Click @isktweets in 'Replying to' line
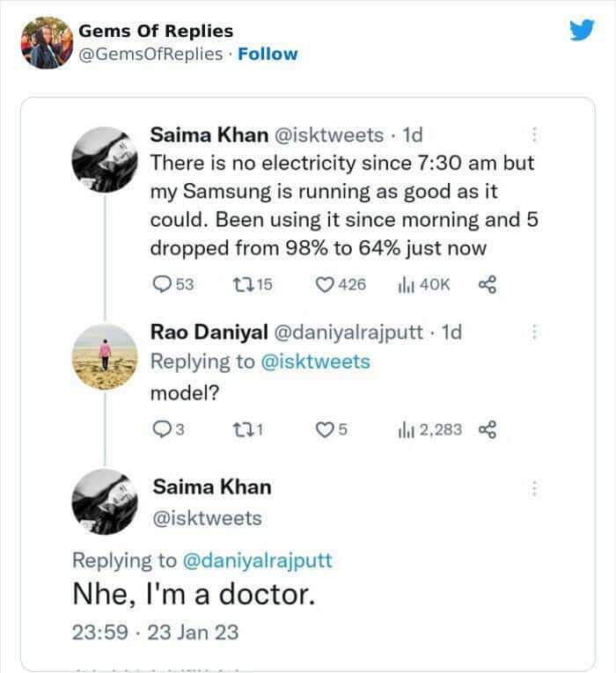 (315, 361)
